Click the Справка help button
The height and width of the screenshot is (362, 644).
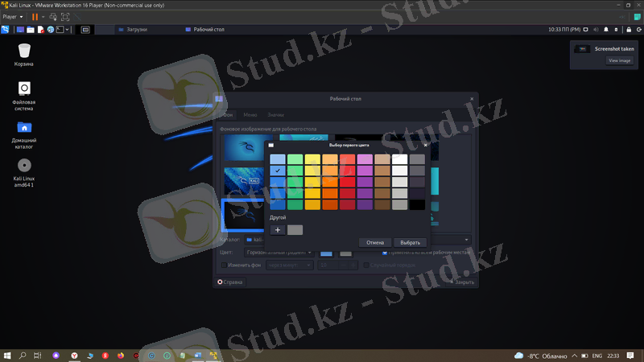(x=230, y=282)
